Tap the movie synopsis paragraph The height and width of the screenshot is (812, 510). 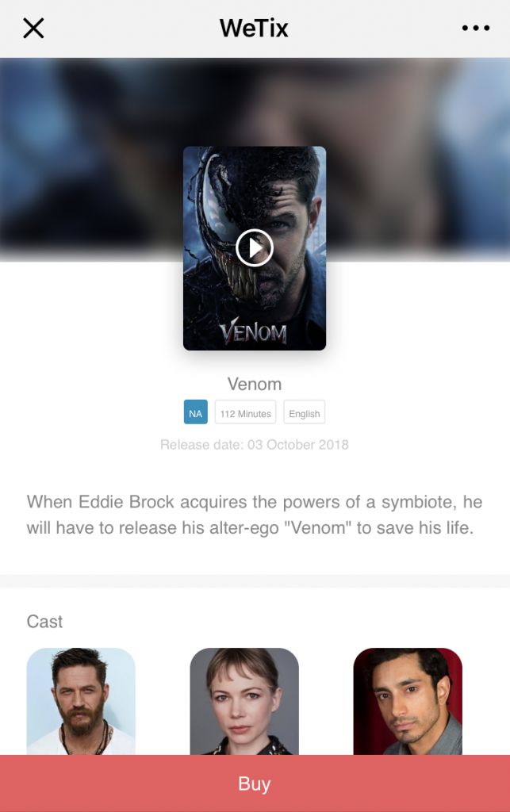tap(255, 515)
